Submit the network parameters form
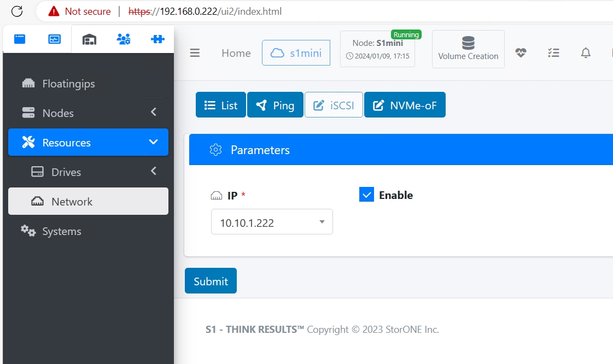This screenshot has width=613, height=364. pos(211,280)
